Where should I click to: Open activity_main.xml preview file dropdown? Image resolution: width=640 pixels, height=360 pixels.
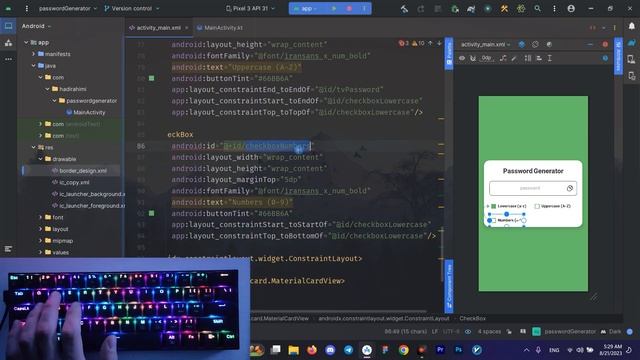[x=485, y=44]
